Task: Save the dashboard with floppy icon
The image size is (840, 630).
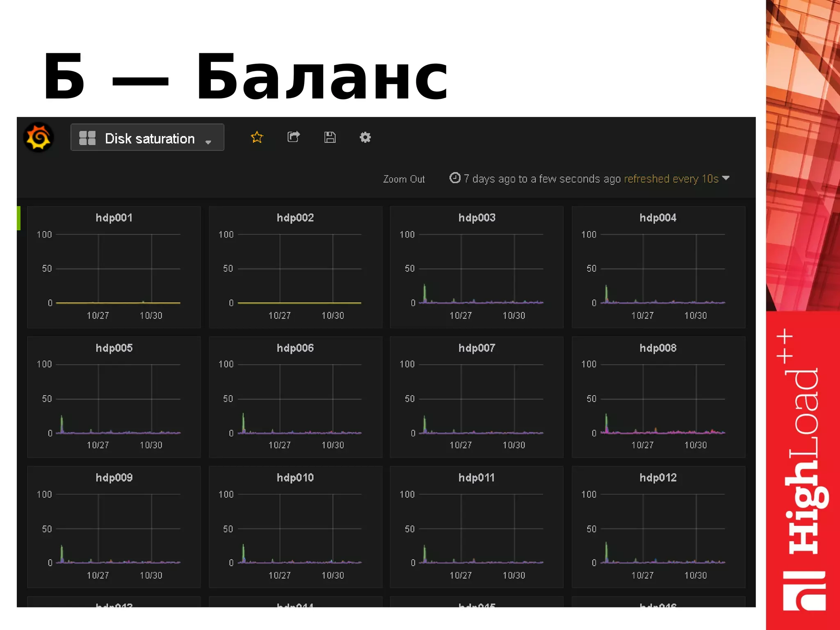Action: 330,137
